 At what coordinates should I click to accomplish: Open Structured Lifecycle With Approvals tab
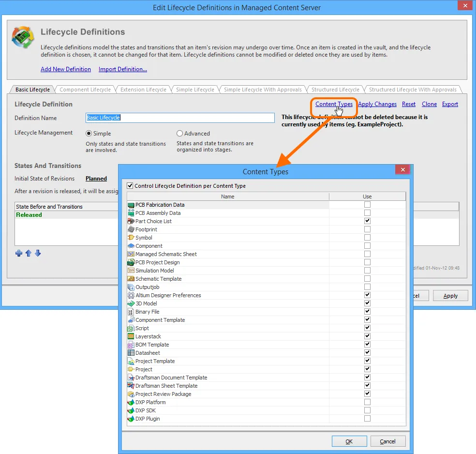[x=413, y=90]
